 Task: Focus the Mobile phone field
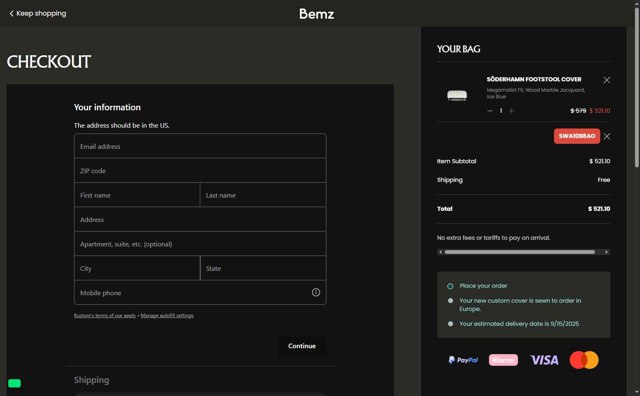[200, 293]
